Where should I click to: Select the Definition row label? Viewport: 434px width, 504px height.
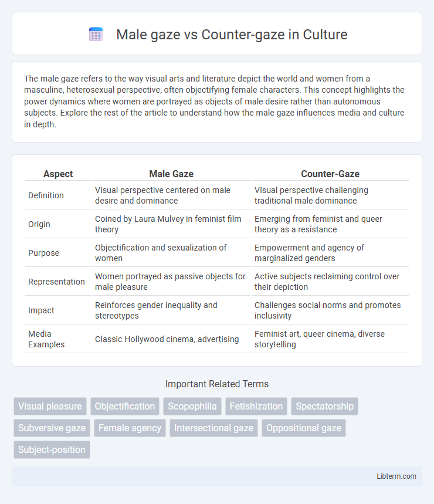point(46,195)
